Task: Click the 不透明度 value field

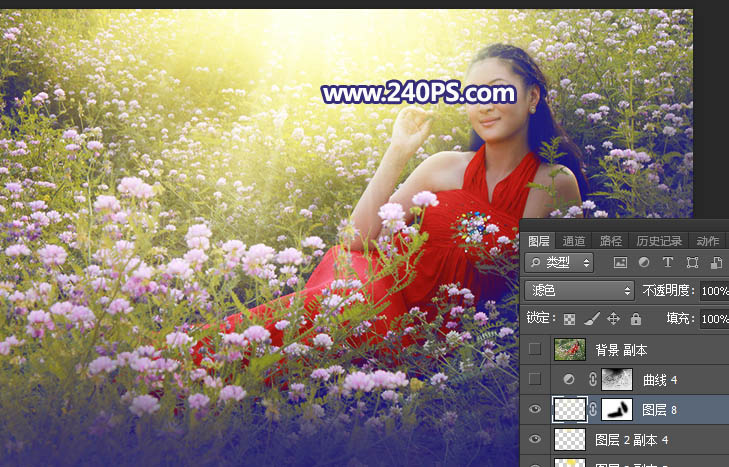Action: [714, 291]
